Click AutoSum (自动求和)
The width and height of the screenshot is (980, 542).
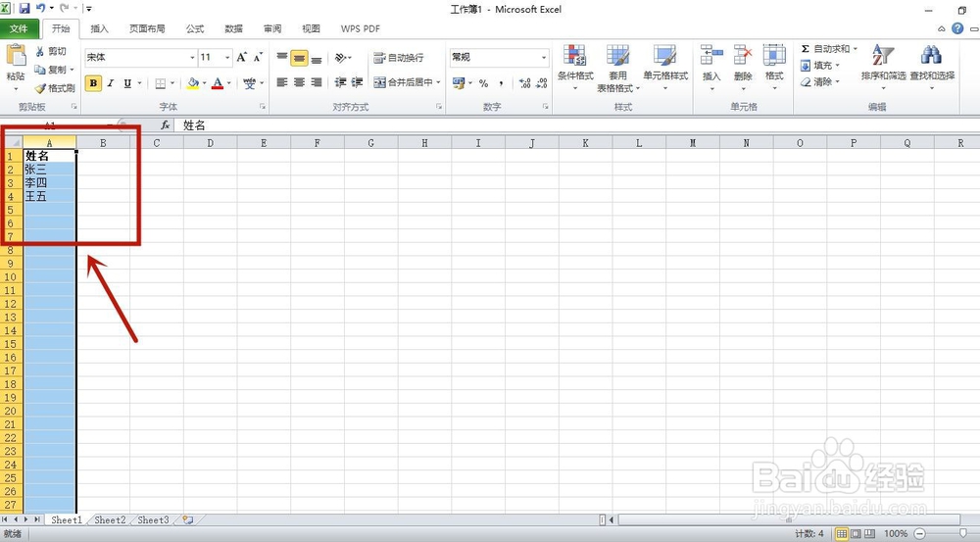click(x=825, y=49)
